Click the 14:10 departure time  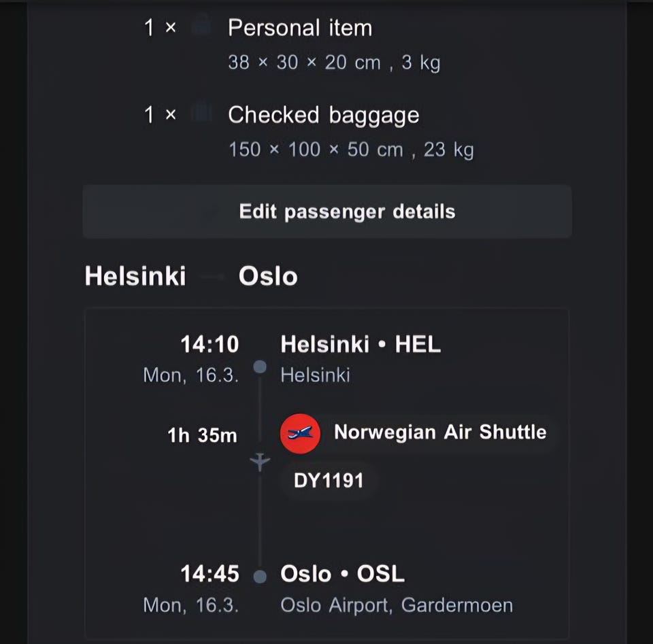(x=210, y=345)
